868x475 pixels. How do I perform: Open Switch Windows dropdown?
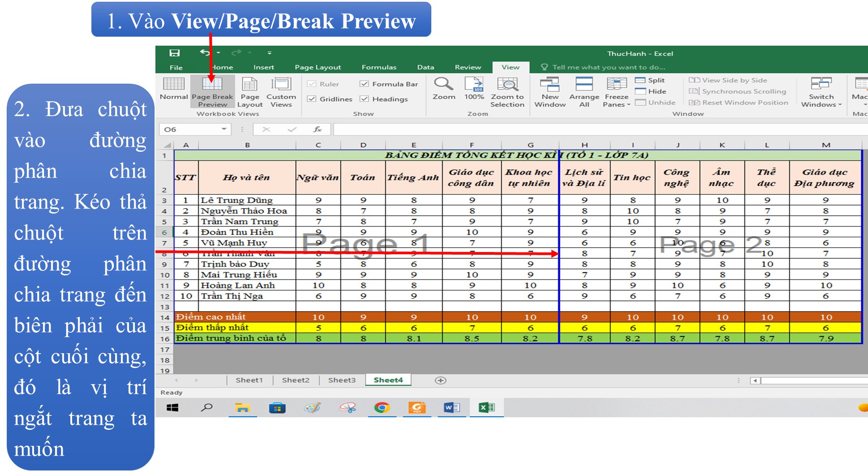[821, 92]
